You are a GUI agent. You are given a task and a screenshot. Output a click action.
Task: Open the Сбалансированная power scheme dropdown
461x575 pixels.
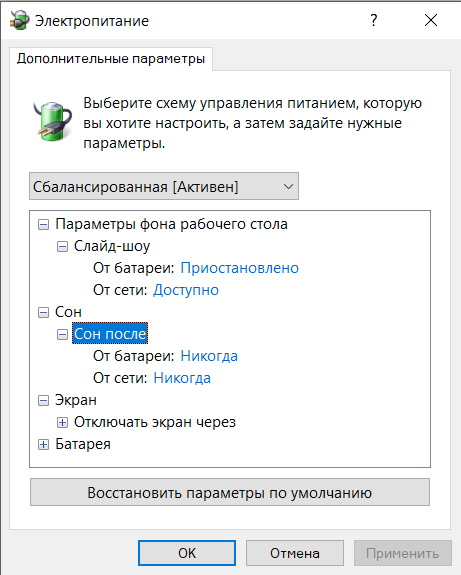(164, 186)
